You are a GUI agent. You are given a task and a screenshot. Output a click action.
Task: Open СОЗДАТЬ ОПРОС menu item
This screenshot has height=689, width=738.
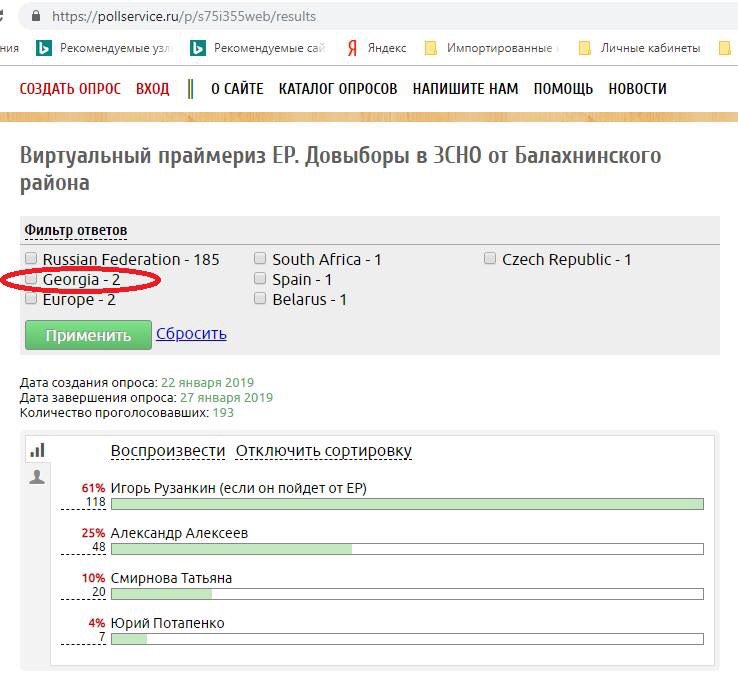(70, 88)
